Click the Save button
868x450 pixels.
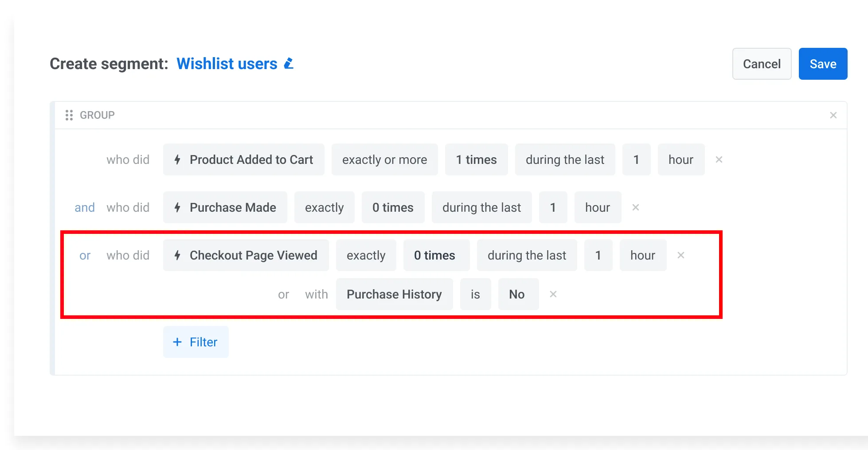click(x=822, y=64)
